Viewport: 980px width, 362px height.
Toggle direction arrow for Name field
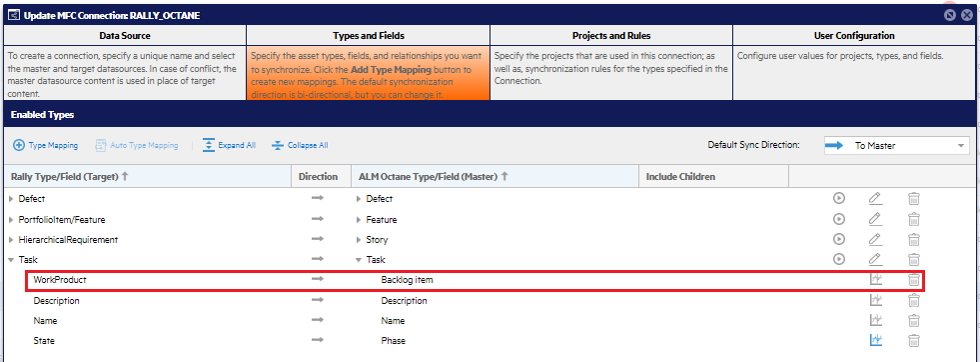click(318, 320)
